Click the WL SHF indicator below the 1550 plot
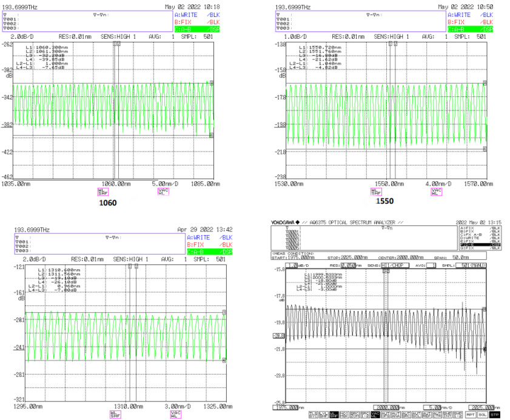 pyautogui.click(x=375, y=192)
